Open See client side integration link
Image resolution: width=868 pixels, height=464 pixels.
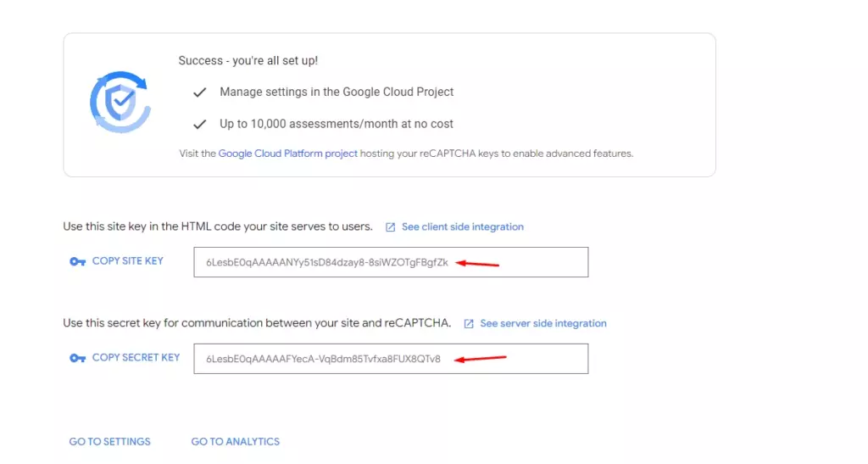[462, 227]
